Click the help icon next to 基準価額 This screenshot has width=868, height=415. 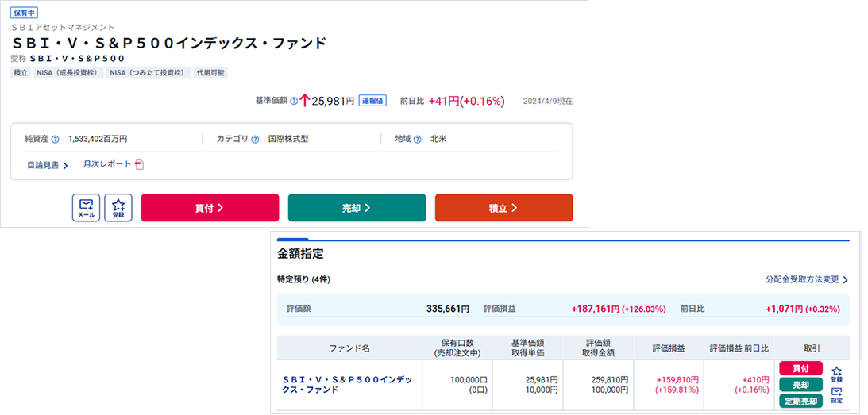(x=294, y=102)
